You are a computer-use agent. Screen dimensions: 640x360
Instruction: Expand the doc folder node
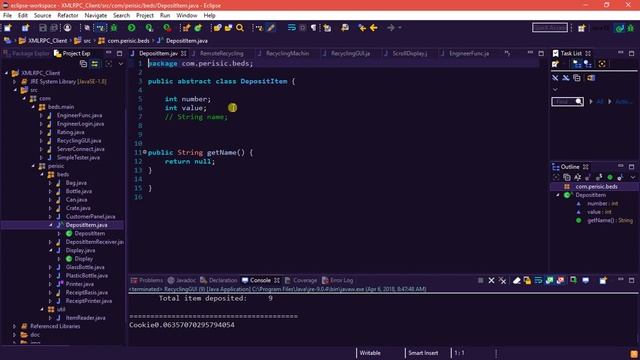pyautogui.click(x=15, y=335)
